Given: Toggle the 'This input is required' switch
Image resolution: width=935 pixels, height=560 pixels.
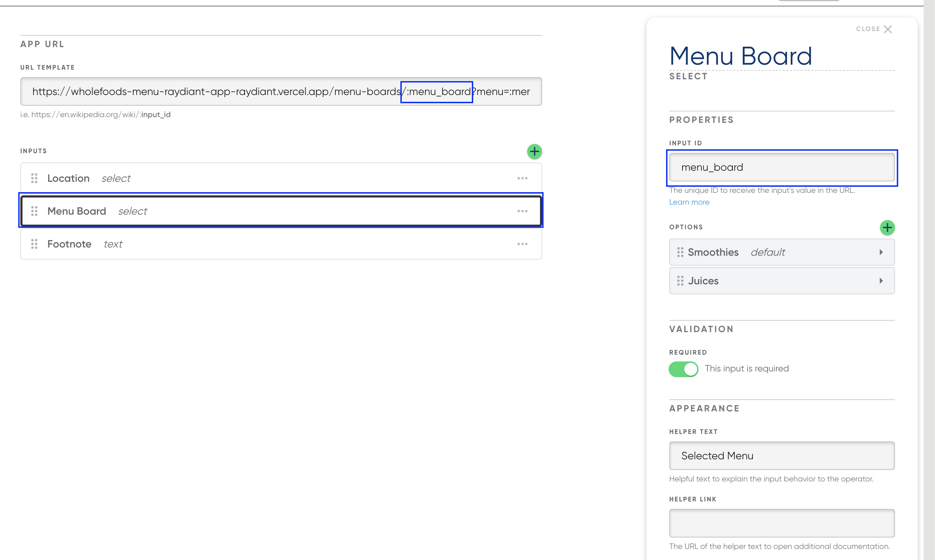Looking at the screenshot, I should 683,369.
